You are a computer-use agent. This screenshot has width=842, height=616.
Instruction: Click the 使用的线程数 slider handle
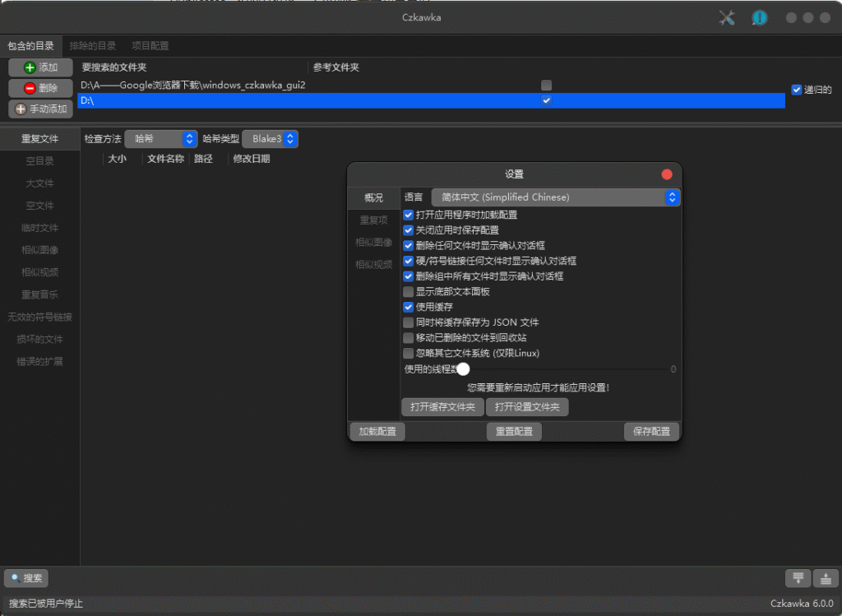464,369
